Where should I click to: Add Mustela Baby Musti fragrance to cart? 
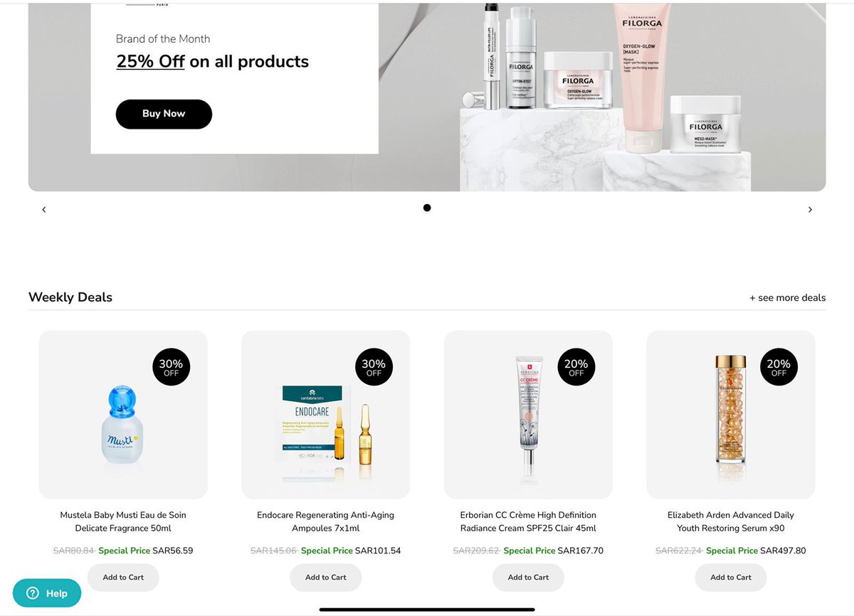tap(123, 578)
